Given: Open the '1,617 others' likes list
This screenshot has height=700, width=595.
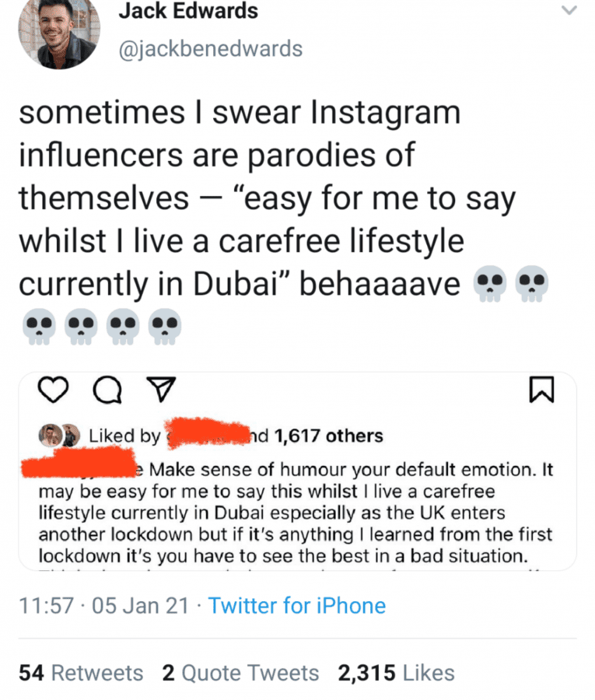Looking at the screenshot, I should pos(328,436).
